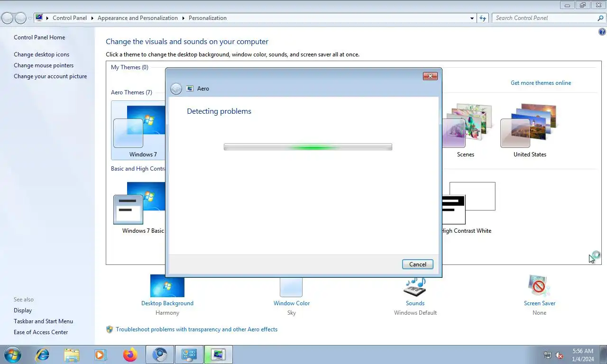Launch Internet Explorer from taskbar

tap(43, 355)
